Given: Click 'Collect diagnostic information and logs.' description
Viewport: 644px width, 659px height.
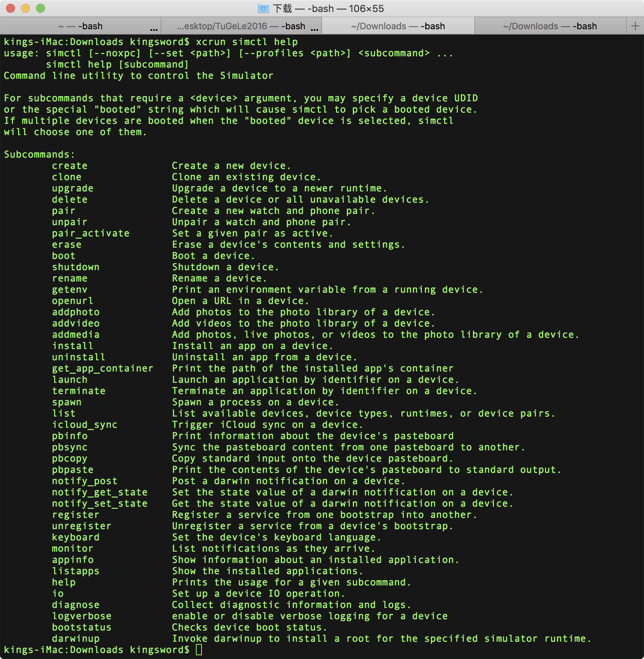Looking at the screenshot, I should coord(292,605).
